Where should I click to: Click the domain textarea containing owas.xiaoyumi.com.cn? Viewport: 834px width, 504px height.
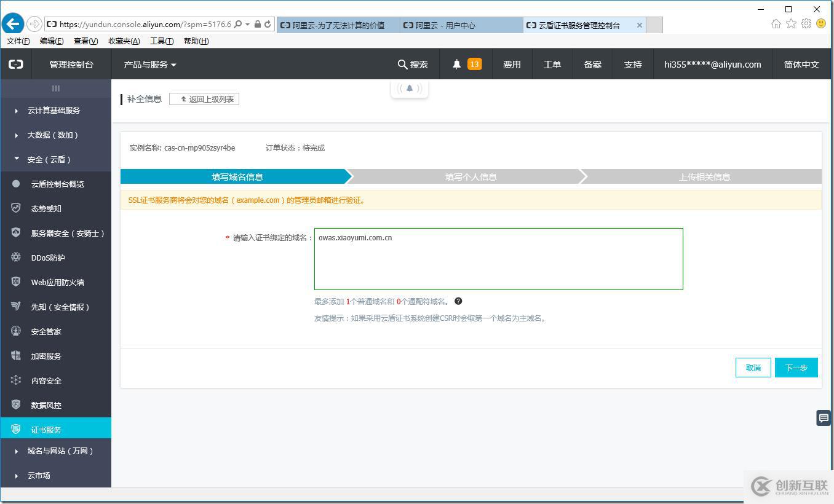point(499,259)
